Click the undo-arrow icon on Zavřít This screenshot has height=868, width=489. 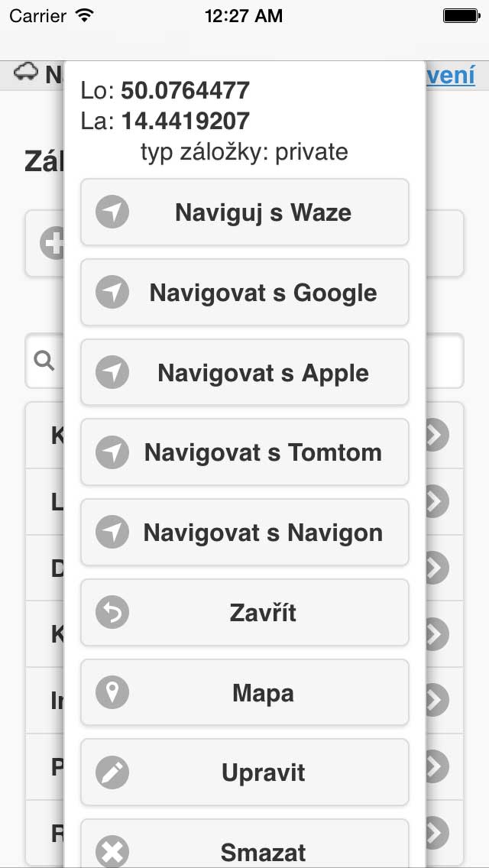[x=112, y=613]
